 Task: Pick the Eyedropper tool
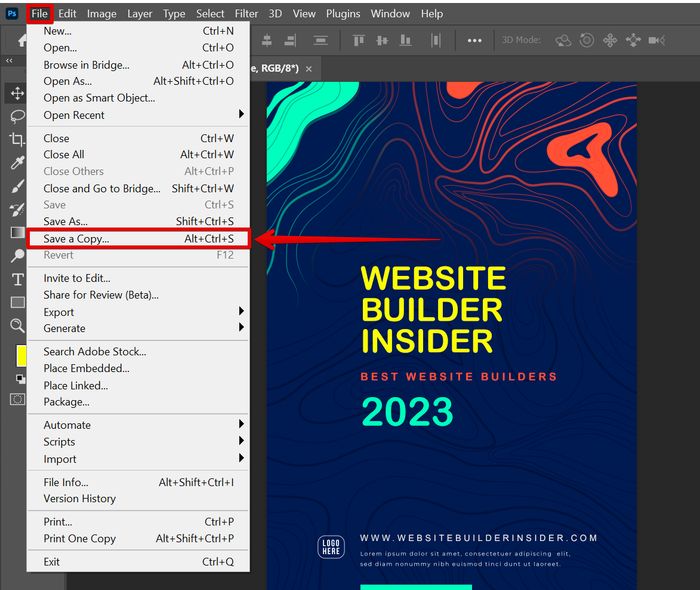point(17,162)
